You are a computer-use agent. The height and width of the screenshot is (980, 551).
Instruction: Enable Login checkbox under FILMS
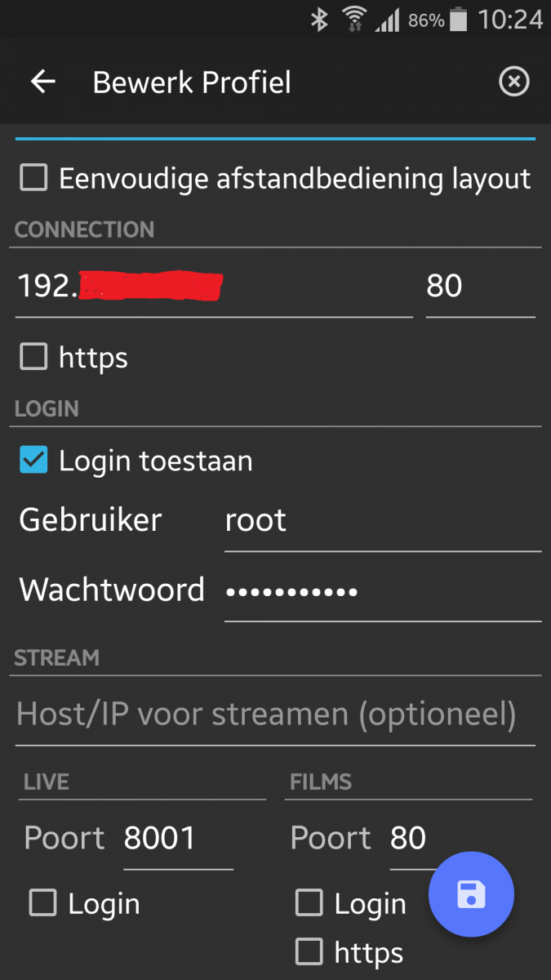[309, 903]
